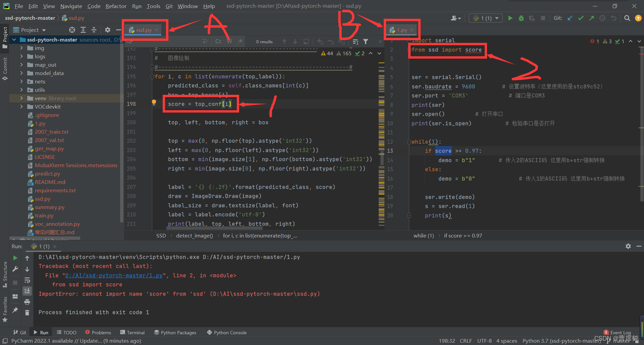Enable whole-words matching in search
Screen dimensions: 644x345
tap(229, 41)
